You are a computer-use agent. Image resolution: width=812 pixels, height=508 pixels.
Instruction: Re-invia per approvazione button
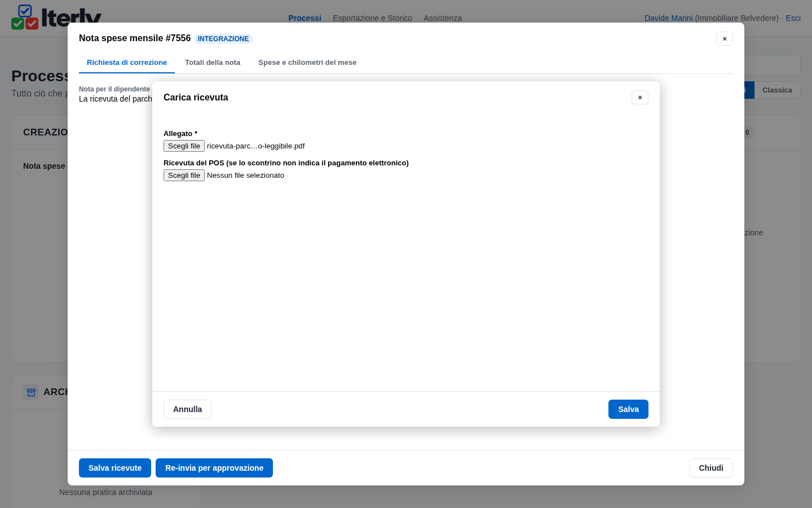coord(214,468)
